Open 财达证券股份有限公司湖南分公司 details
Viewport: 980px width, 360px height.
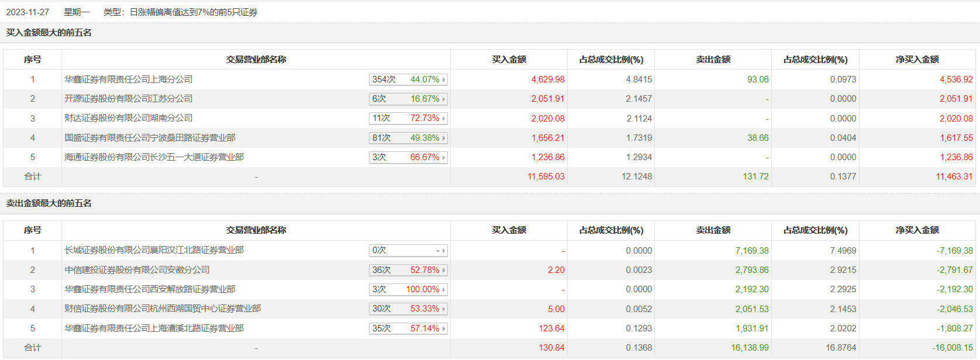point(129,118)
